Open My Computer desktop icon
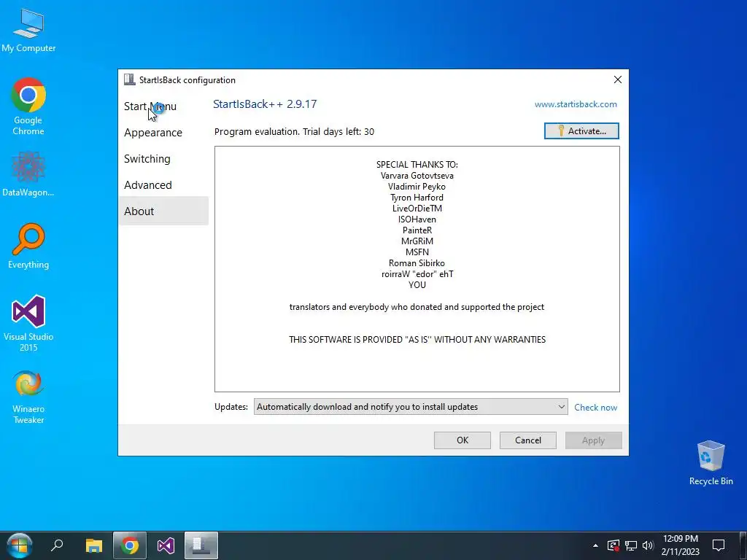Image resolution: width=747 pixels, height=560 pixels. point(28,31)
